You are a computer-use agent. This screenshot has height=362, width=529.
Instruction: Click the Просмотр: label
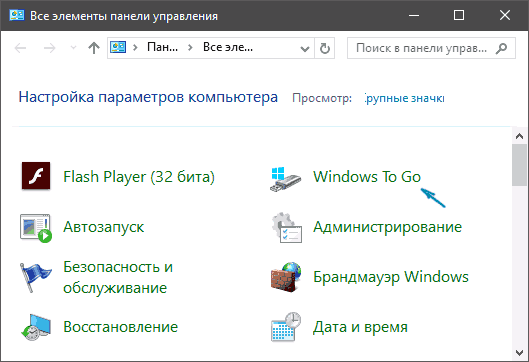pyautogui.click(x=322, y=98)
